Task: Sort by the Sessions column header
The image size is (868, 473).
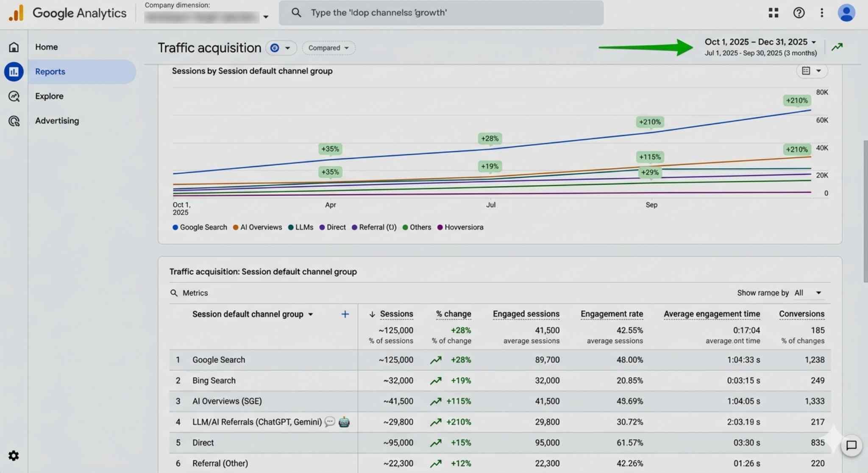Action: coord(396,314)
